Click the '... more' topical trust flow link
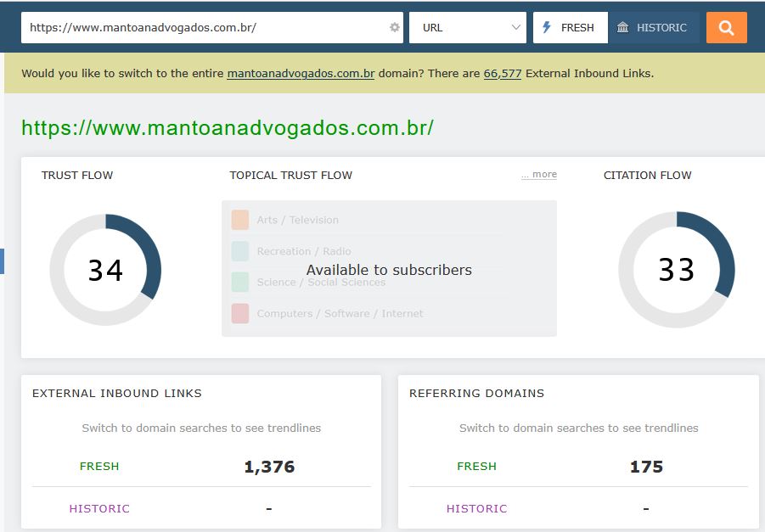The image size is (765, 532). (539, 175)
